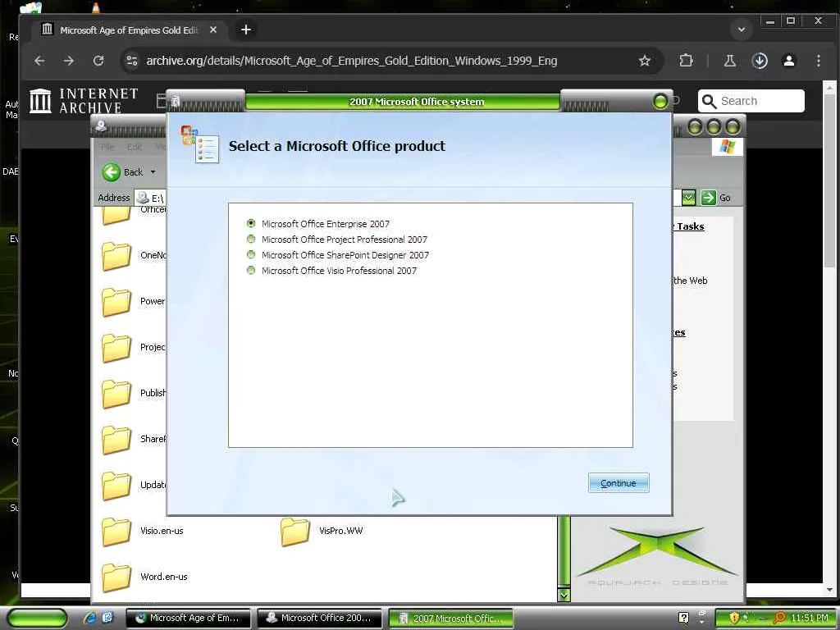
Task: Click the Internet Archive logo
Action: pyautogui.click(x=84, y=101)
